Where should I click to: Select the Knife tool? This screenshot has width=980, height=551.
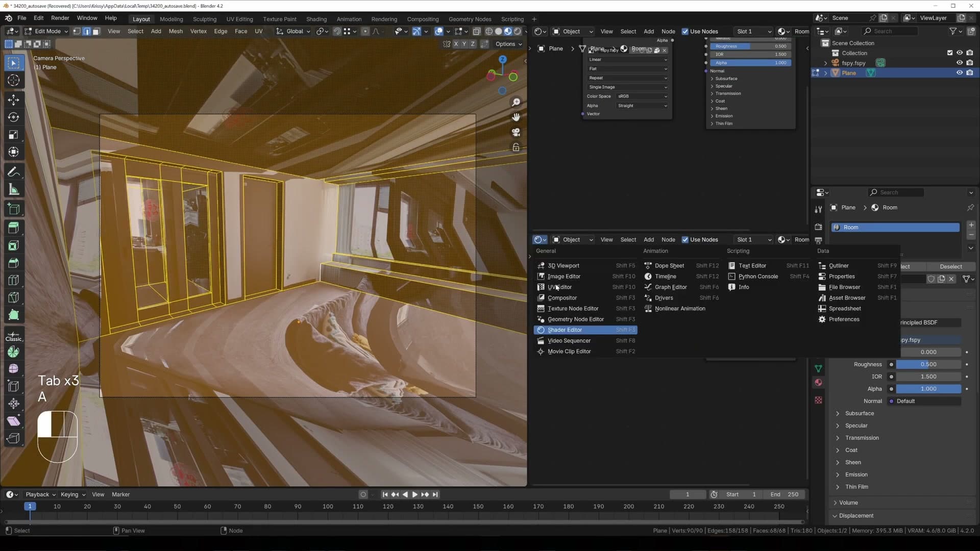tap(14, 298)
